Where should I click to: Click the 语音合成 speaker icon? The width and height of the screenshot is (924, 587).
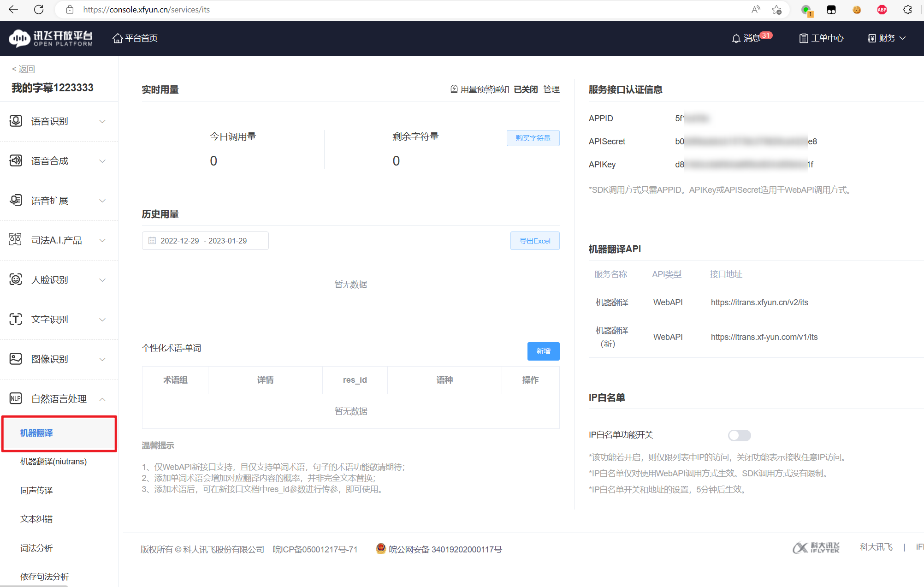16,161
